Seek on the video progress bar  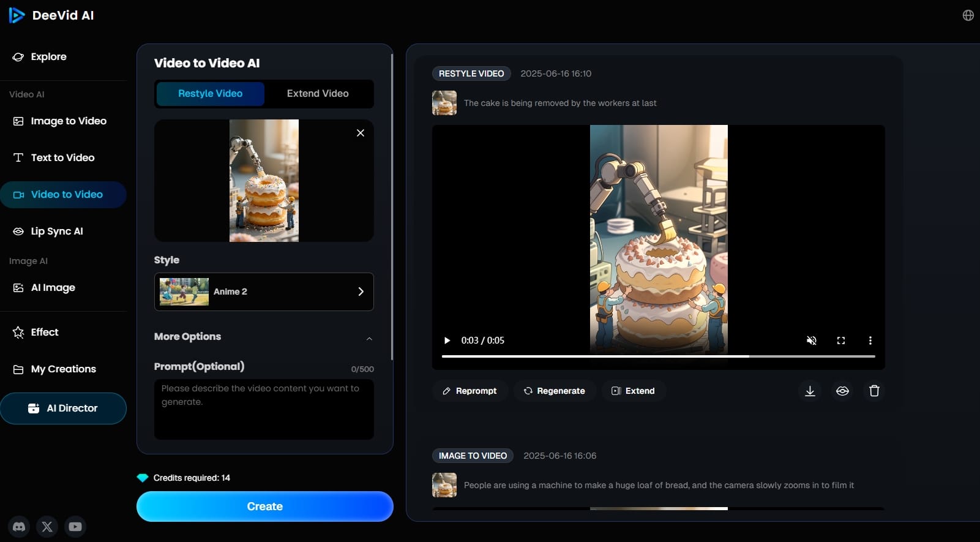(x=659, y=356)
